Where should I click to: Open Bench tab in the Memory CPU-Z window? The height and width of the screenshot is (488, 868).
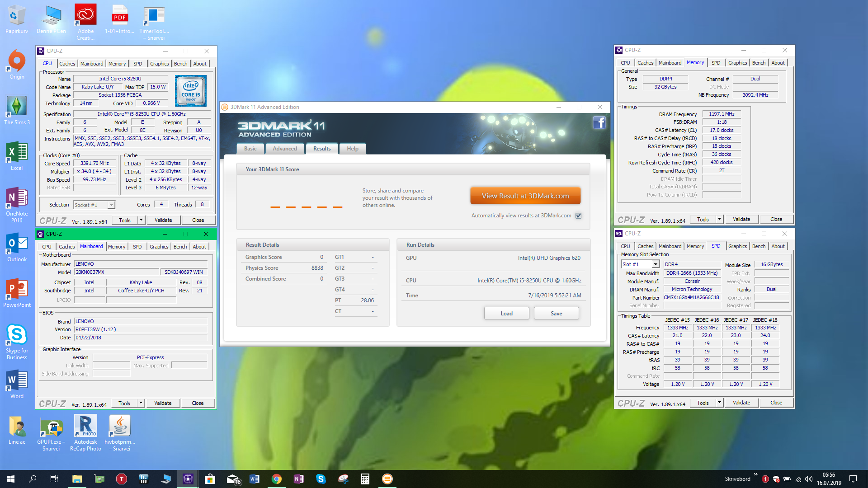coord(759,63)
